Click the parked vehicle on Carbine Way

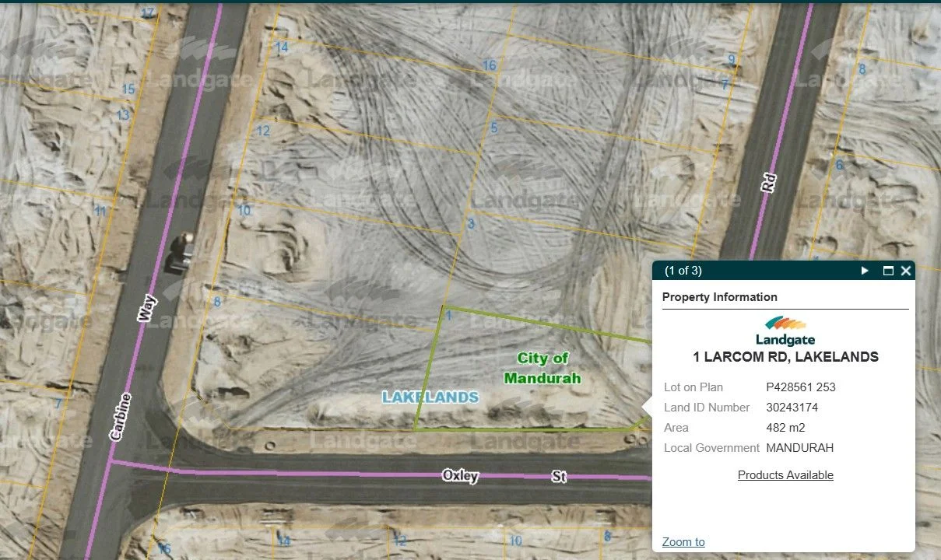181,253
